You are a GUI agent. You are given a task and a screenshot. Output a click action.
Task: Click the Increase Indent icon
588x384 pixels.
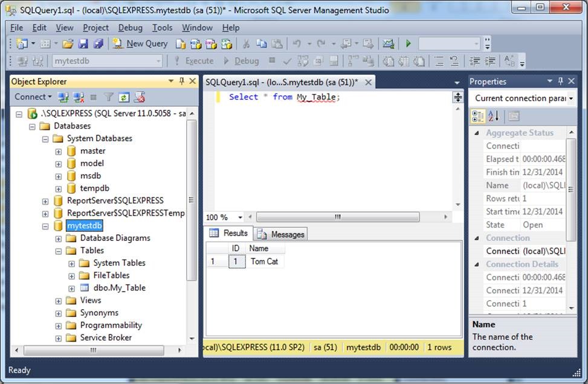click(490, 61)
